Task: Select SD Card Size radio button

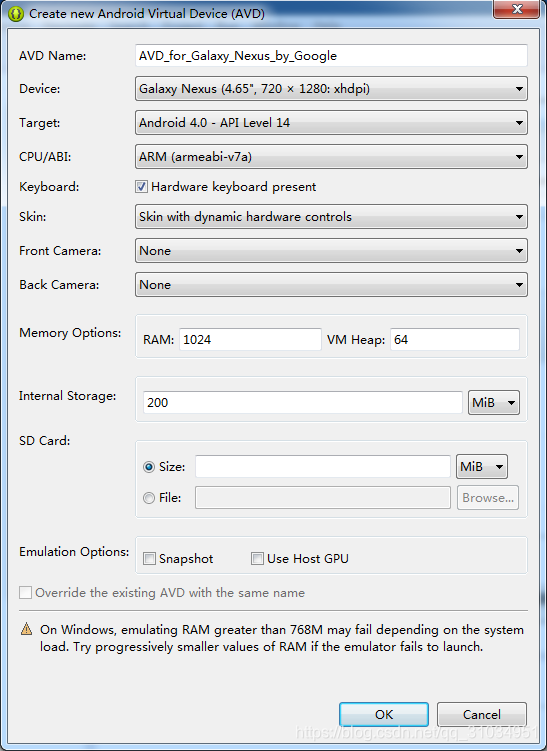Action: click(149, 467)
